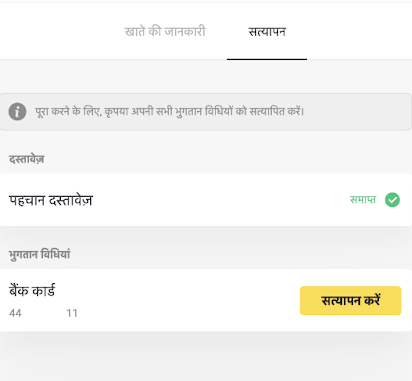Click the masked middle of the card number
This screenshot has width=412, height=381.
point(44,313)
